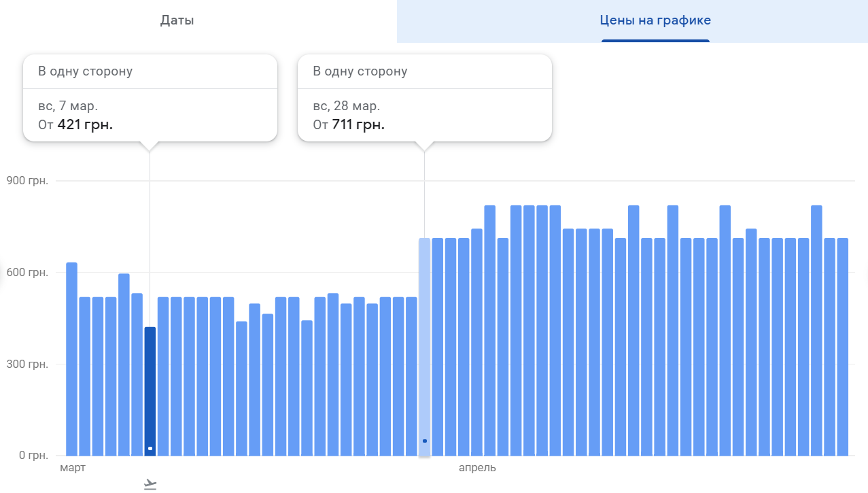Switch to the Даты tab
The height and width of the screenshot is (493, 868).
pos(177,20)
